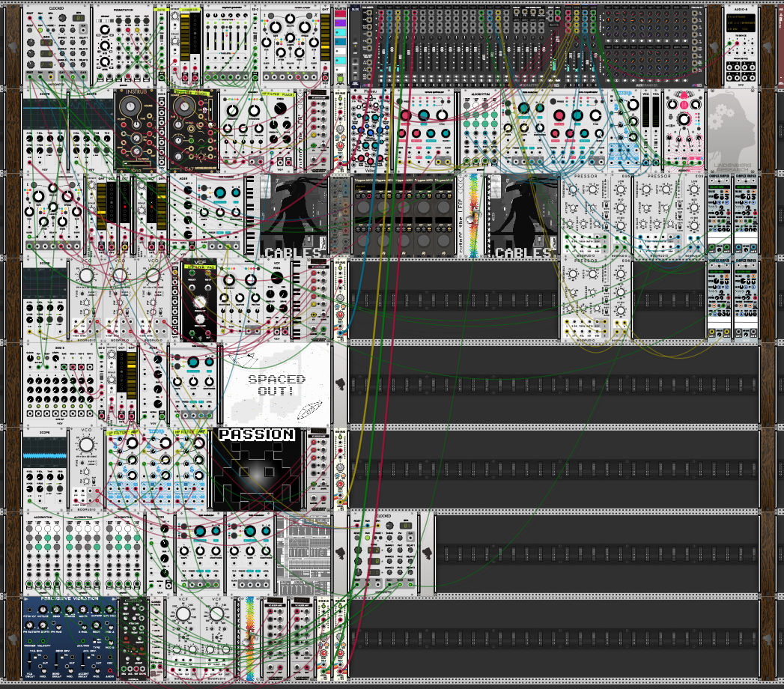Toggle the first green step gate on SEQ-3
Screen dimensions: 784x689
(30, 407)
